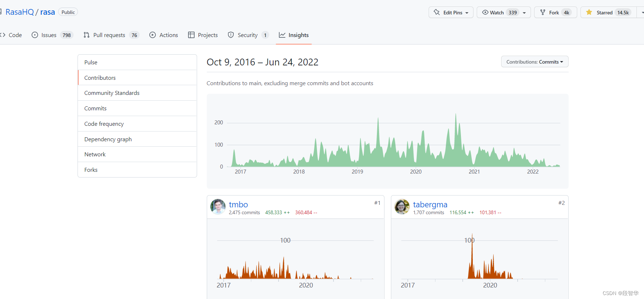Open Commits in the sidebar

click(137, 108)
